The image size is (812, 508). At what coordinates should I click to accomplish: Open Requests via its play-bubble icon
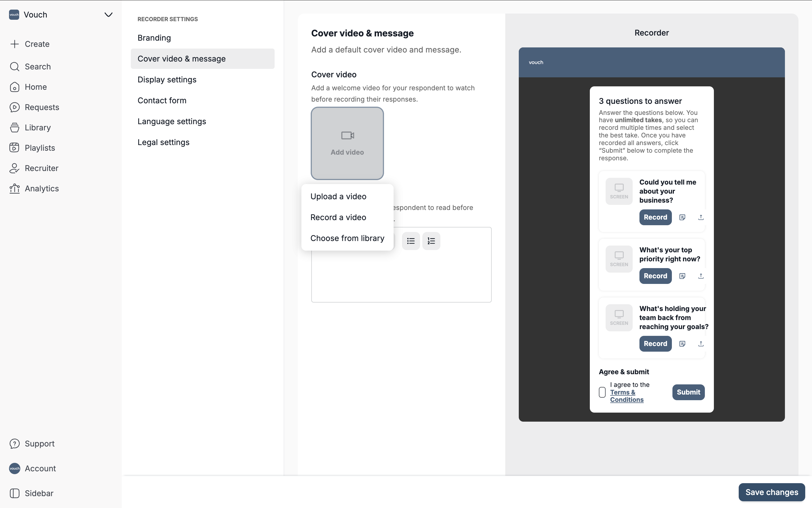pyautogui.click(x=14, y=107)
